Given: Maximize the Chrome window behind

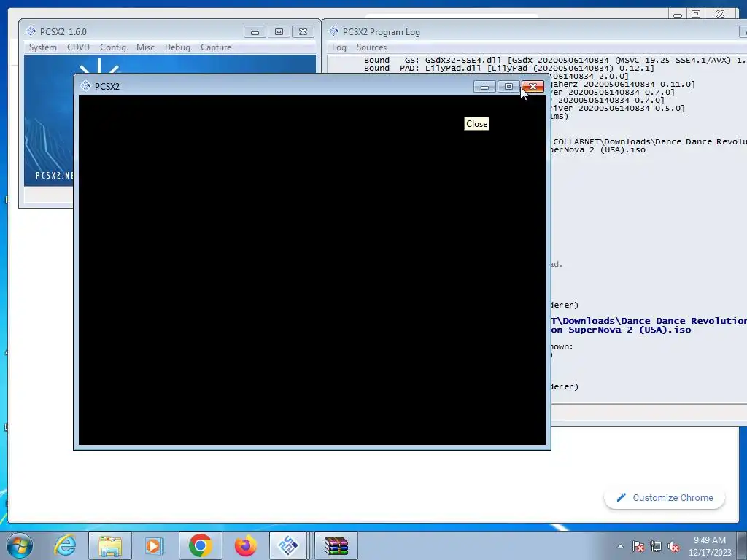Looking at the screenshot, I should click(x=696, y=15).
